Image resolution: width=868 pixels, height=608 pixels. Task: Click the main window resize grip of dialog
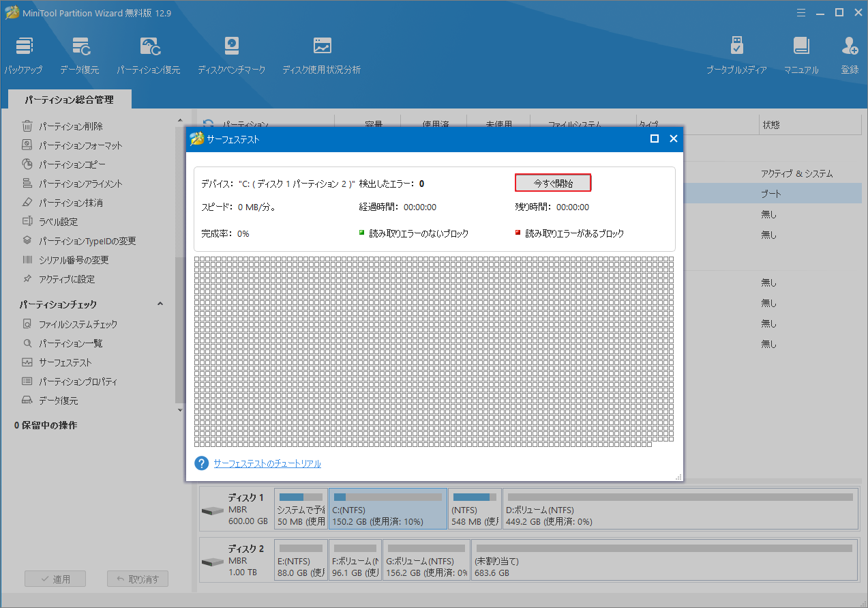tap(678, 477)
